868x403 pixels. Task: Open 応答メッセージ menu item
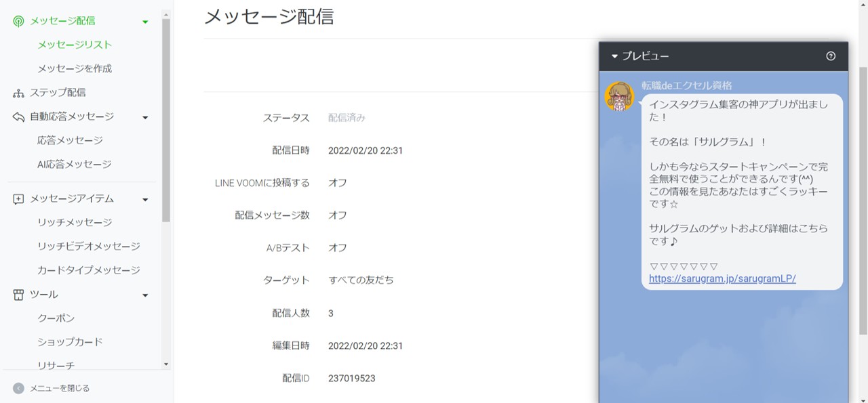[x=70, y=140]
